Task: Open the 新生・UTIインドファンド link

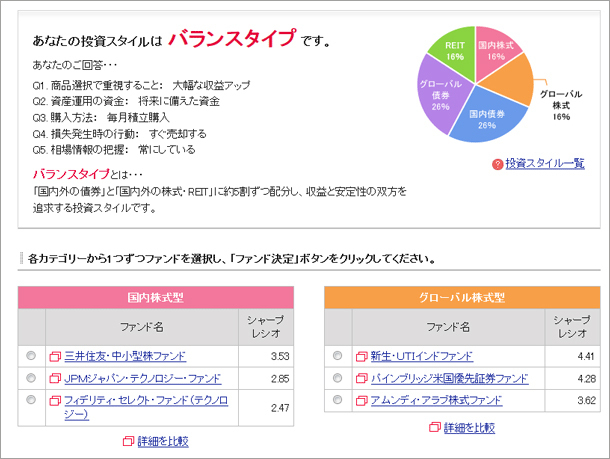Action: (x=422, y=356)
